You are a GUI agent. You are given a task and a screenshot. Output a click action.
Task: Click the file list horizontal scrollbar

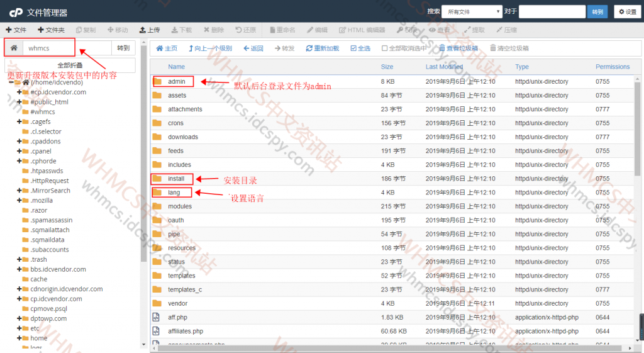pyautogui.click(x=390, y=349)
